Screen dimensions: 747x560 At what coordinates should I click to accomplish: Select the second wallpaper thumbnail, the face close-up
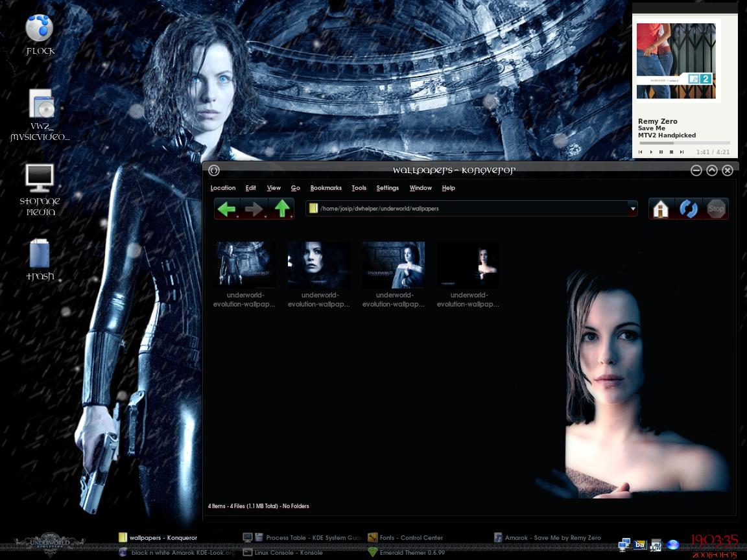coord(319,264)
